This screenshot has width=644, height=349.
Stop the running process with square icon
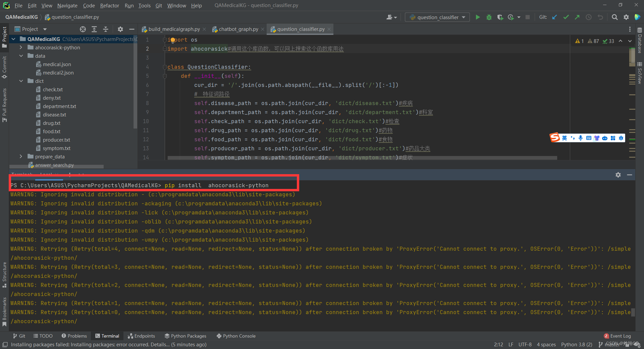pyautogui.click(x=528, y=17)
